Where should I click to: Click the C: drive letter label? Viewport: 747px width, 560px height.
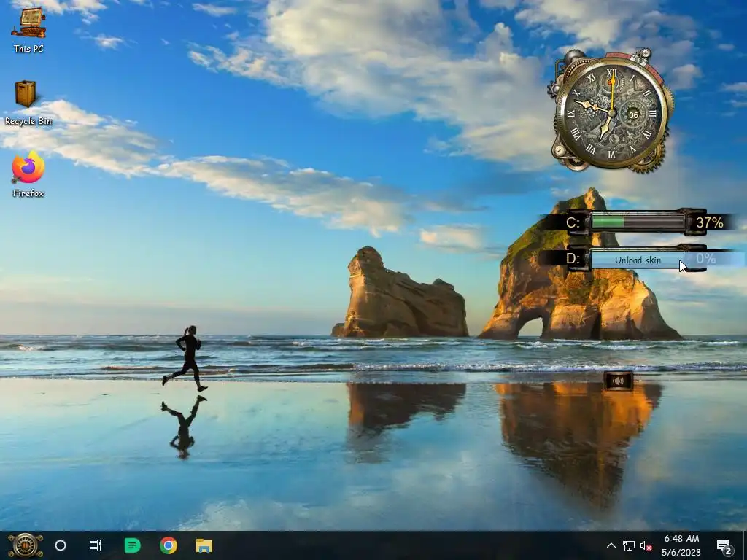pos(573,222)
